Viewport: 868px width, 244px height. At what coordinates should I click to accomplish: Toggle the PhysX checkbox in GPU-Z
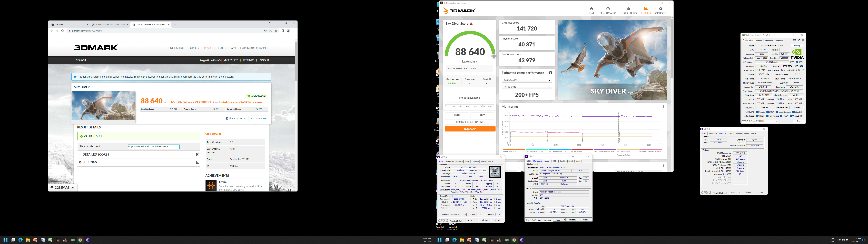(781, 116)
